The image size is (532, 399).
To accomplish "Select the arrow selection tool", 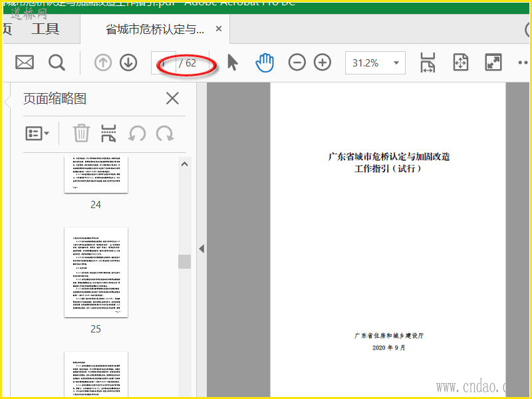I will [x=232, y=63].
